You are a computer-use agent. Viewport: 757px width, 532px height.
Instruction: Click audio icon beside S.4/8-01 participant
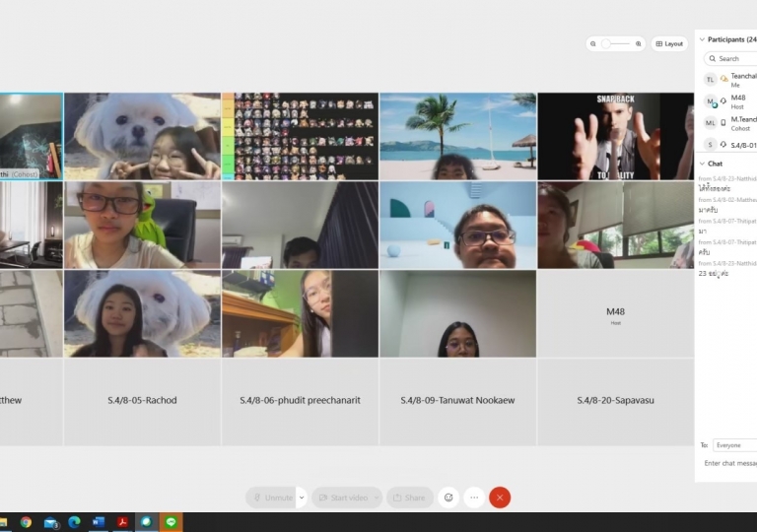tap(723, 145)
